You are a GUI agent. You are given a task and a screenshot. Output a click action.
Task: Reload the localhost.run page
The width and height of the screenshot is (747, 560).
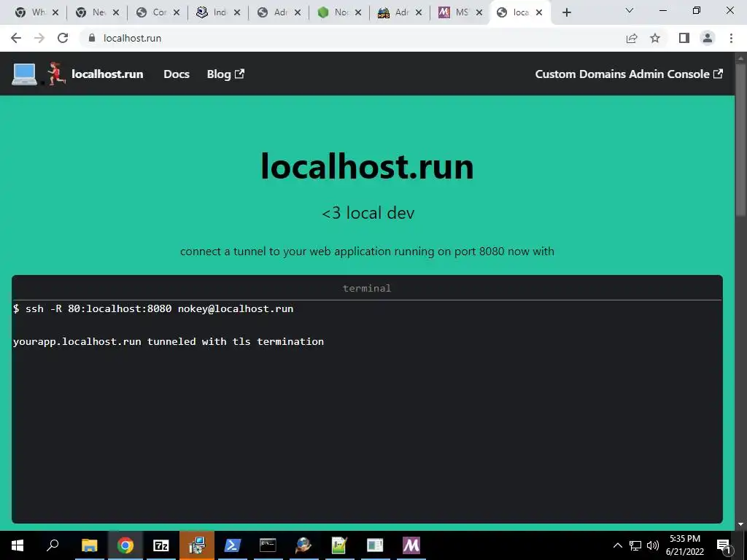[x=63, y=38]
